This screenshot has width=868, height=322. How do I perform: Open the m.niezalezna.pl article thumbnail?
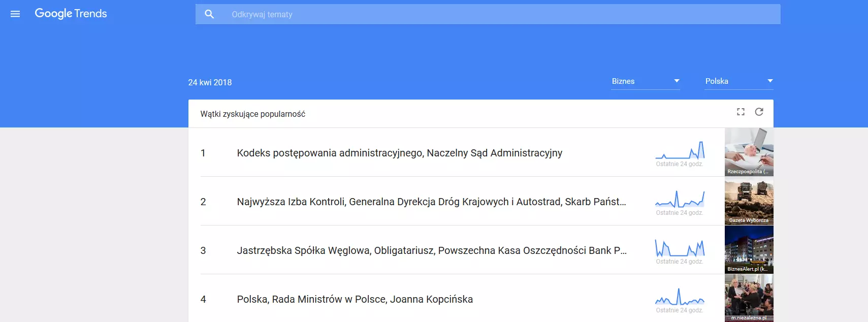(x=749, y=298)
